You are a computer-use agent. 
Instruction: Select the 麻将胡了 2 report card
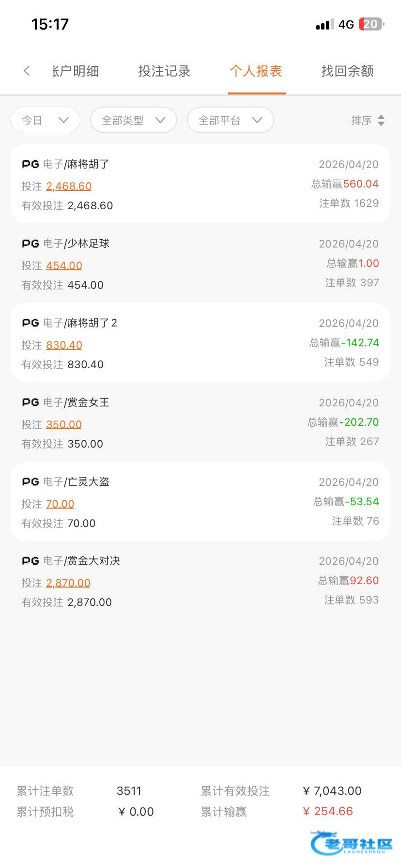tap(200, 342)
